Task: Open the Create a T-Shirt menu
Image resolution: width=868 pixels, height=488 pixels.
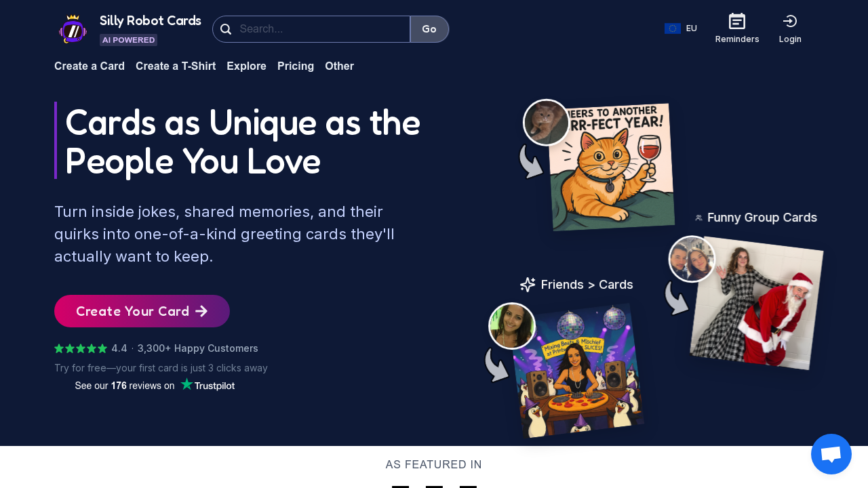Action: click(x=176, y=66)
